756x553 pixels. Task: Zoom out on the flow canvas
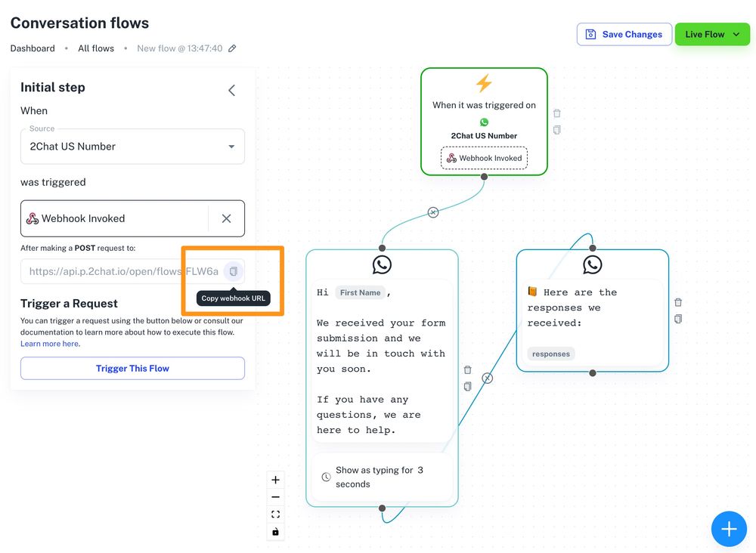(x=275, y=497)
